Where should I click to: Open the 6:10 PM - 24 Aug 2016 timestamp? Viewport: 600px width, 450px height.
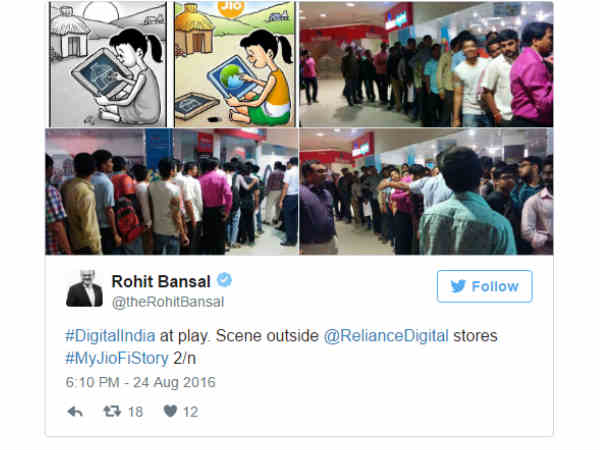coord(140,382)
